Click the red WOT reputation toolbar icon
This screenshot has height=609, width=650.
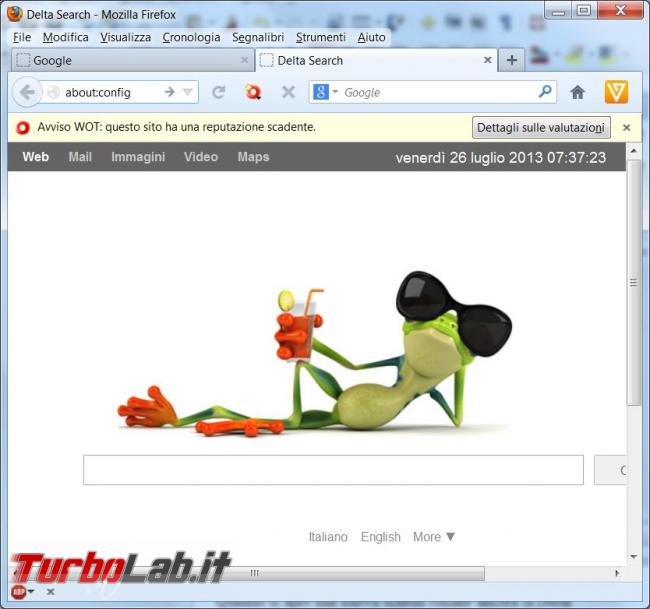253,92
